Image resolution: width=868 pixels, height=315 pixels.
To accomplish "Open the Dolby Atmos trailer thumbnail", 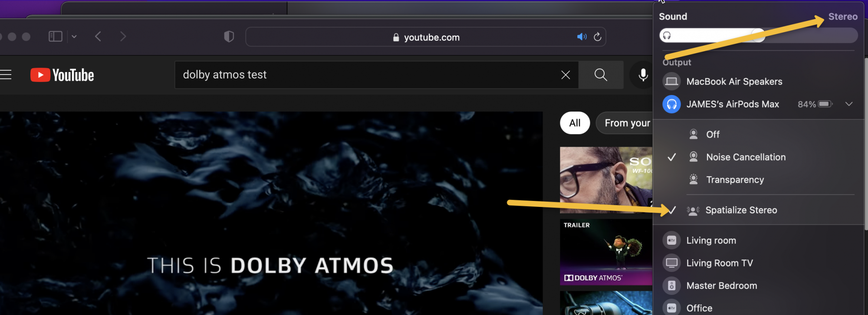I will pos(606,252).
